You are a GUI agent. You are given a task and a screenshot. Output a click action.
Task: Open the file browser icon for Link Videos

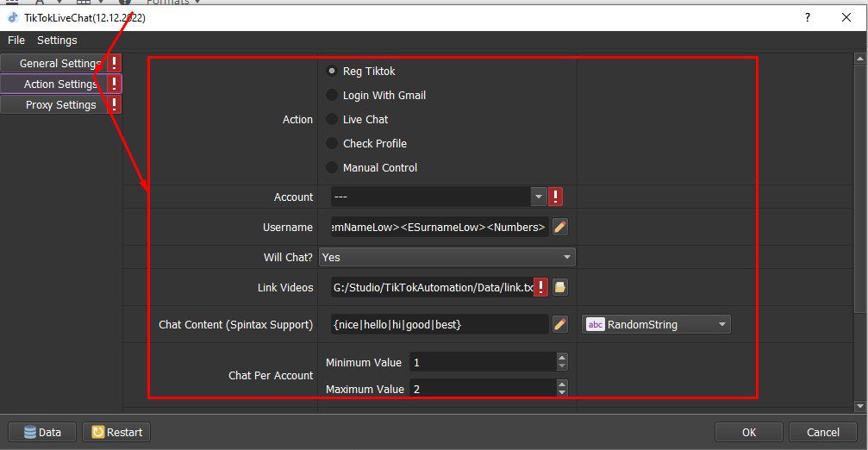coord(560,287)
